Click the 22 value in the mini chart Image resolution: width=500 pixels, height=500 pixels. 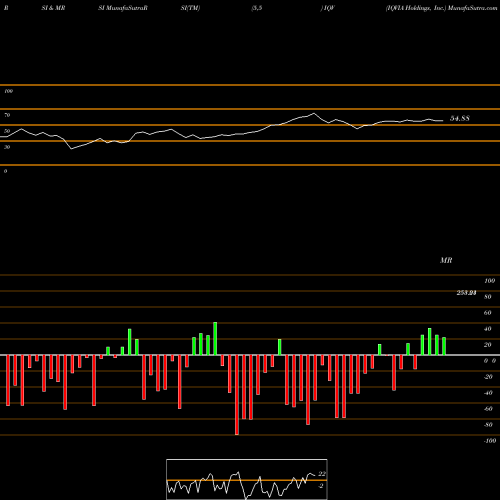click(x=322, y=474)
